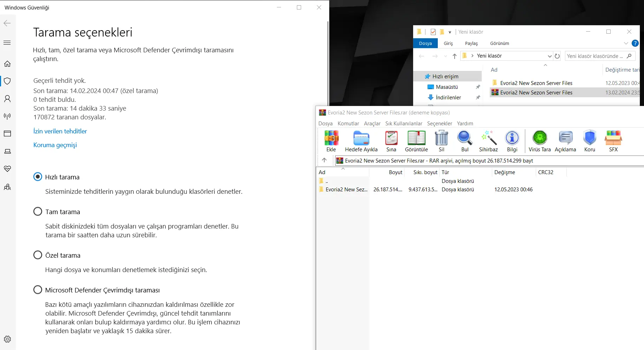Open Home icon in Windows Güvenliği sidebar
644x350 pixels.
(x=7, y=64)
